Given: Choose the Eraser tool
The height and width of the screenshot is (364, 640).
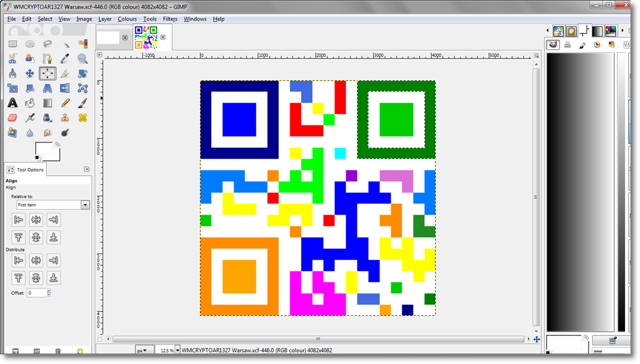Looking at the screenshot, I should 12,118.
